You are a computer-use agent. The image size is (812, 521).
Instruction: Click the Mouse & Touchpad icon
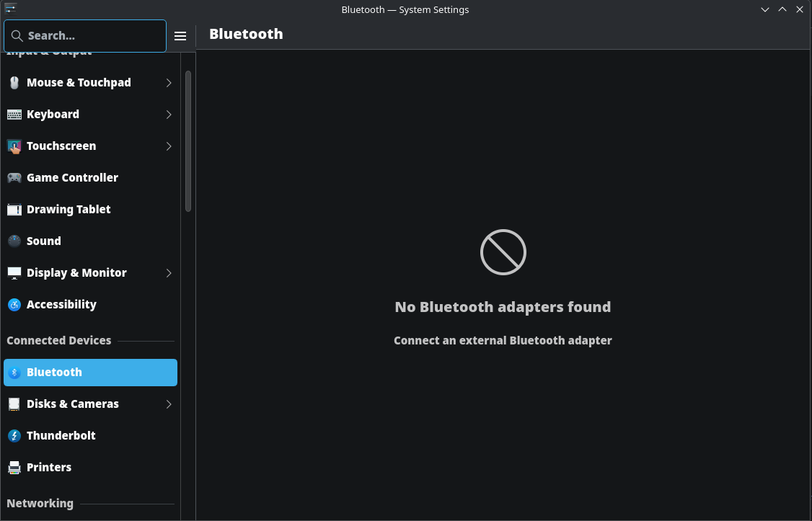point(14,83)
